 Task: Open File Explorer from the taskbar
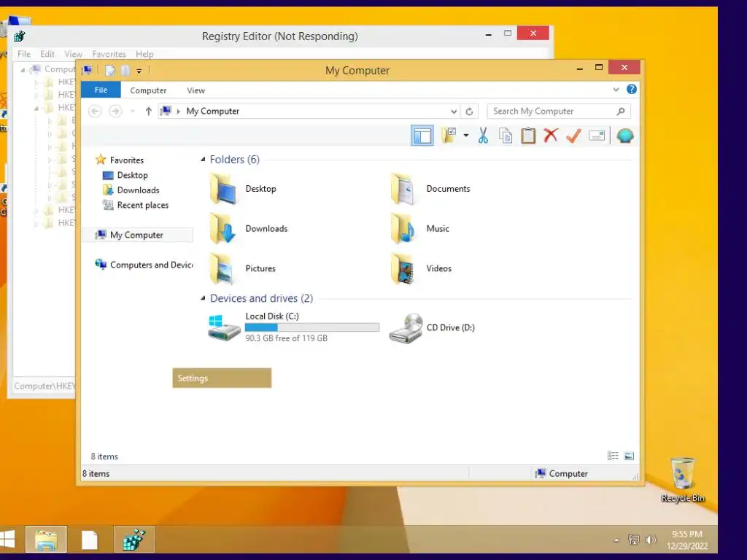(x=46, y=540)
